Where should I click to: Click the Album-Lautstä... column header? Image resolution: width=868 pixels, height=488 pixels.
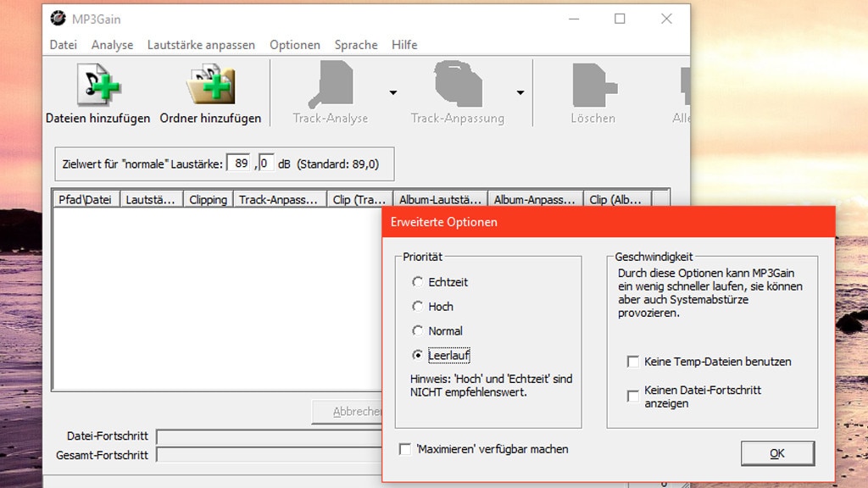[441, 200]
